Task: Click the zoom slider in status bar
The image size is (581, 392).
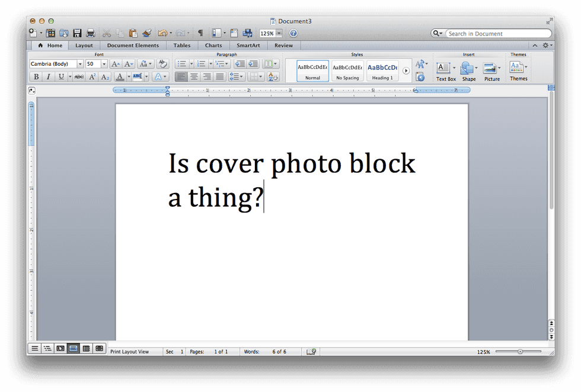Action: (x=520, y=352)
